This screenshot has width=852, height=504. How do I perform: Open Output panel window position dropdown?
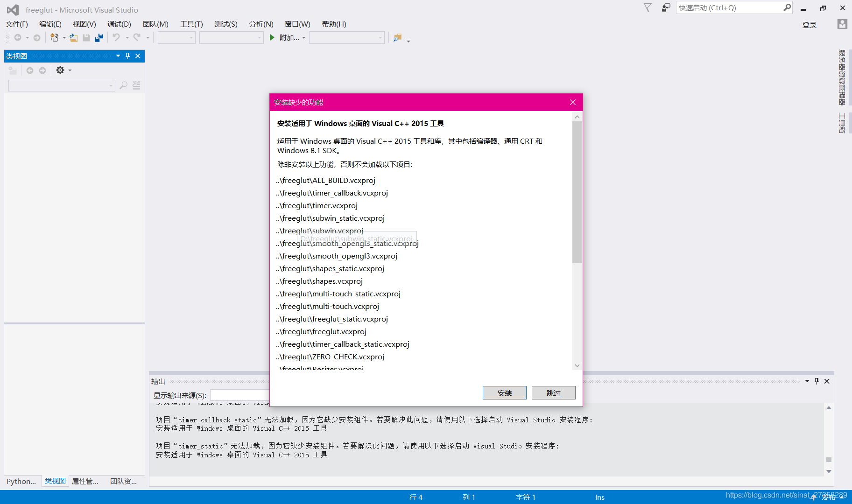click(x=807, y=381)
